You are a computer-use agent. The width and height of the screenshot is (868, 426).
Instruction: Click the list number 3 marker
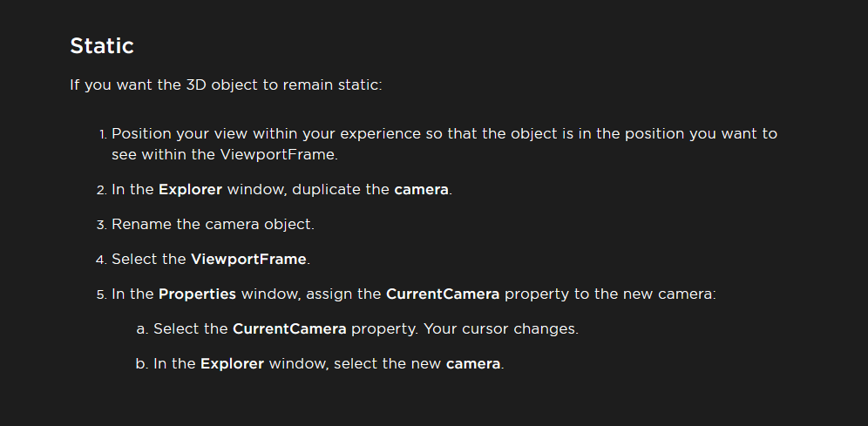[x=101, y=225]
